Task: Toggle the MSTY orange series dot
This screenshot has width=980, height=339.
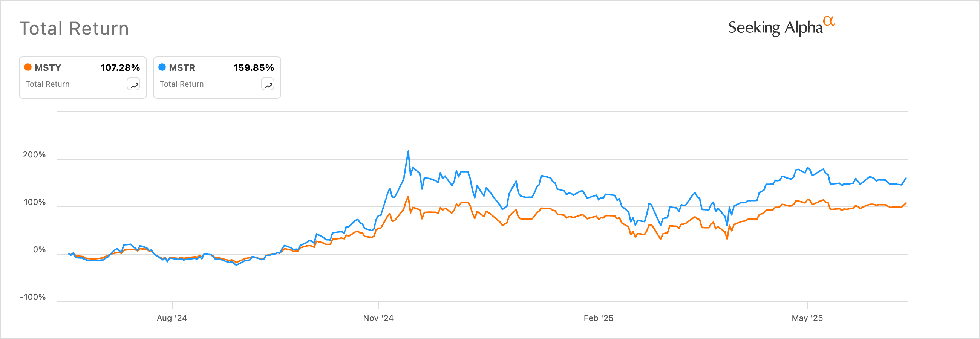Action: (28, 67)
